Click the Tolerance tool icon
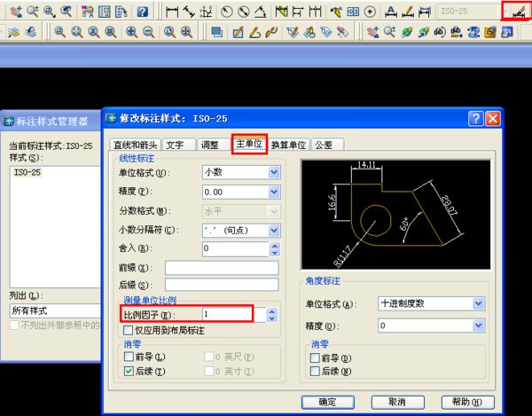Viewport: 532px width, 416px height. coord(352,12)
